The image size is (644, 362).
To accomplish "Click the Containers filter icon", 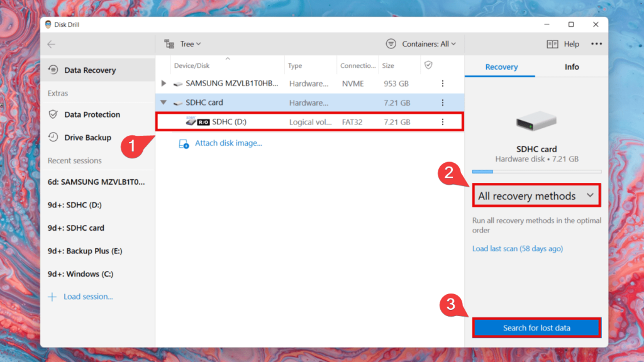I will click(391, 44).
